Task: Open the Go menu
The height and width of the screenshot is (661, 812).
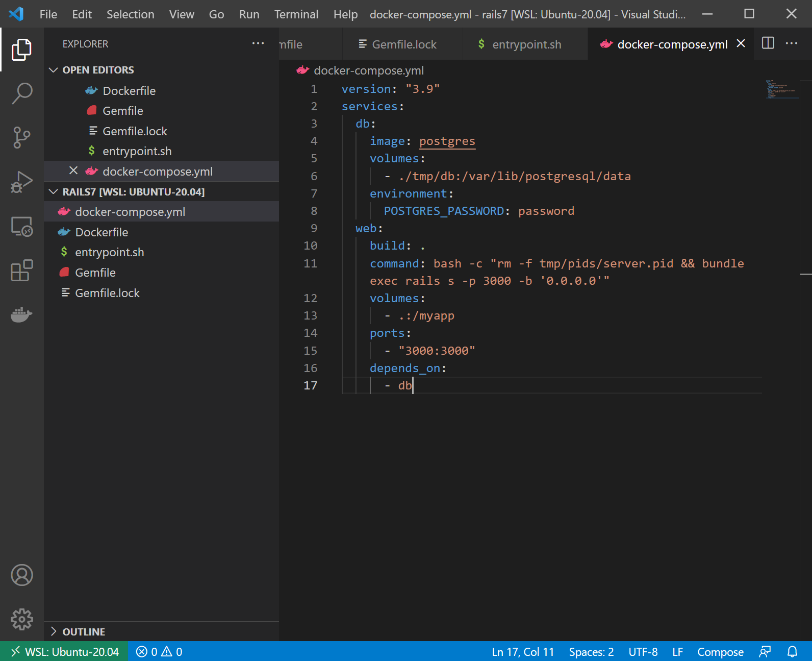Action: click(x=216, y=14)
